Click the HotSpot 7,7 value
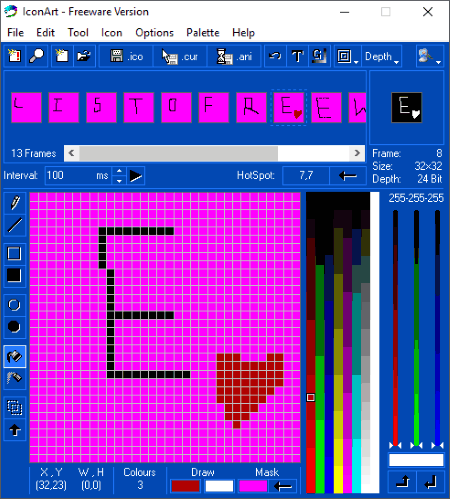Viewport: 450px width, 499px height. click(x=306, y=175)
